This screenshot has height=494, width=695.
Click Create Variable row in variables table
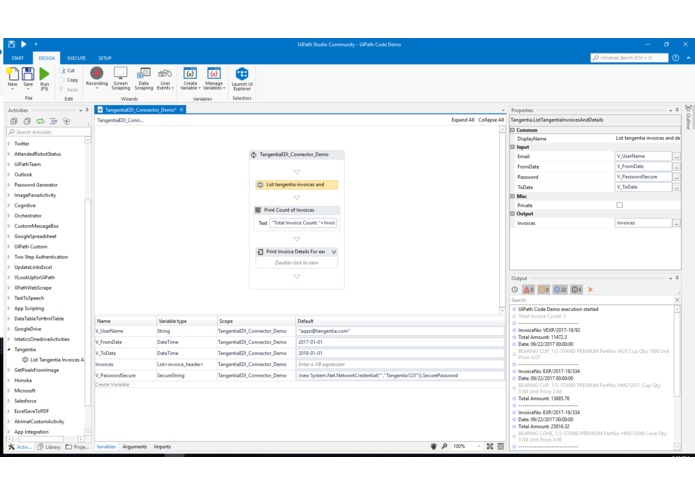click(x=113, y=385)
